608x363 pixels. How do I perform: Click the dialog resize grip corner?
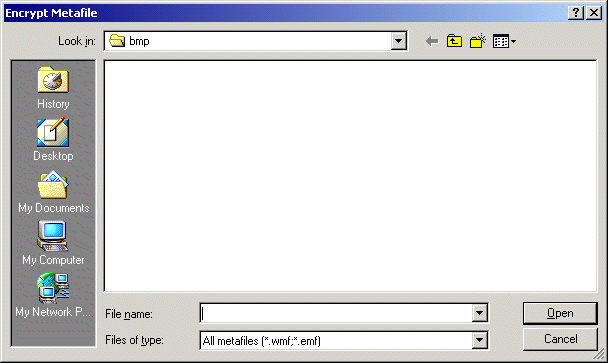(x=599, y=354)
